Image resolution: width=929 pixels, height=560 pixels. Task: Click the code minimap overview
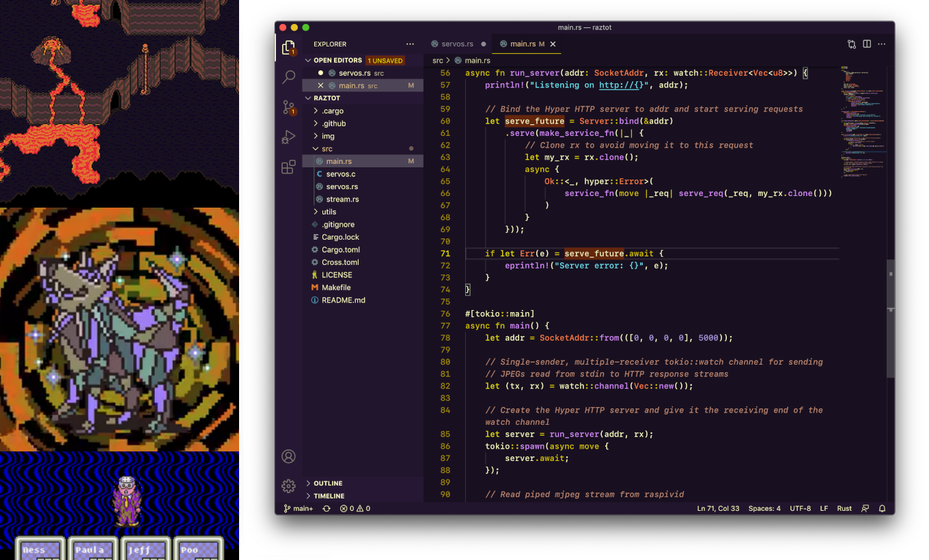point(862,123)
